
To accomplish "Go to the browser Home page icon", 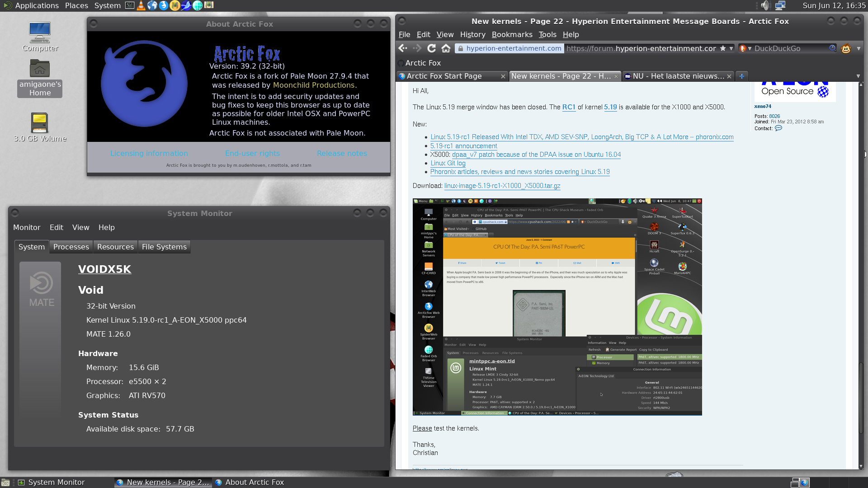I will point(446,48).
